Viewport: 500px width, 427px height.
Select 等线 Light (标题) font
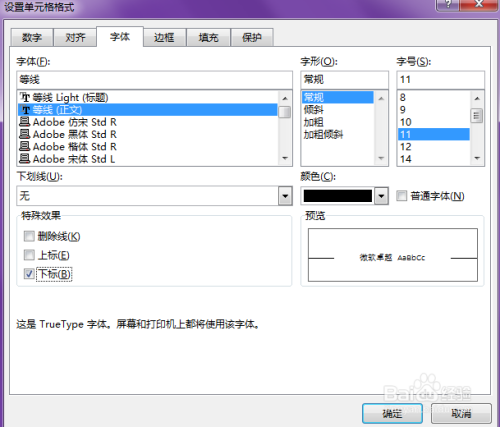pyautogui.click(x=148, y=98)
